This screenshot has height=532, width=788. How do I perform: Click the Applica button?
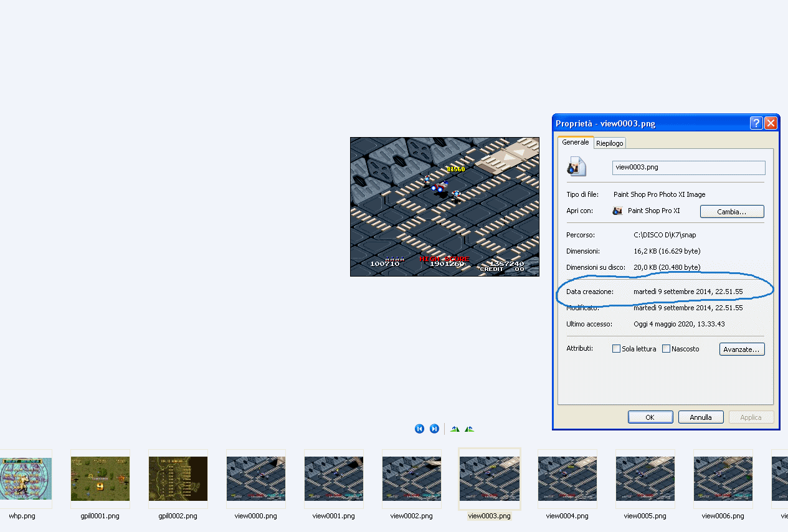(x=751, y=417)
